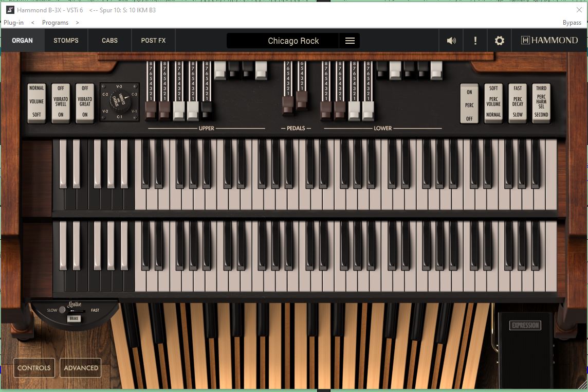Click the fifth (black) drawbar of the Upper set
Viewport: 588px width, 392px height.
point(207,111)
